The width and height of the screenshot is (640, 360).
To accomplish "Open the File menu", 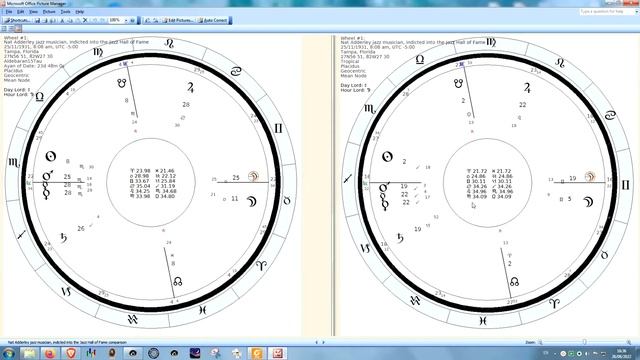I will pyautogui.click(x=9, y=12).
